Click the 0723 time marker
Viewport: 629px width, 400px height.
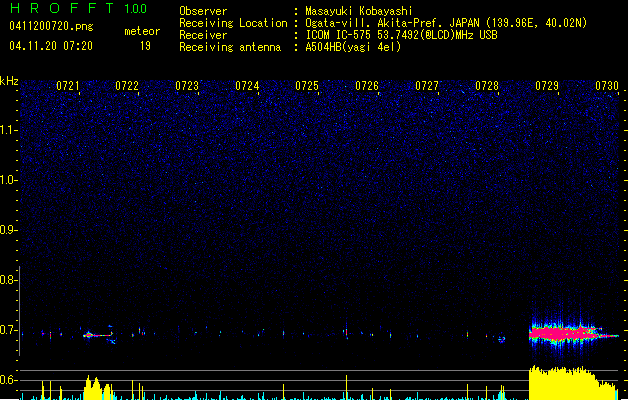tap(187, 86)
